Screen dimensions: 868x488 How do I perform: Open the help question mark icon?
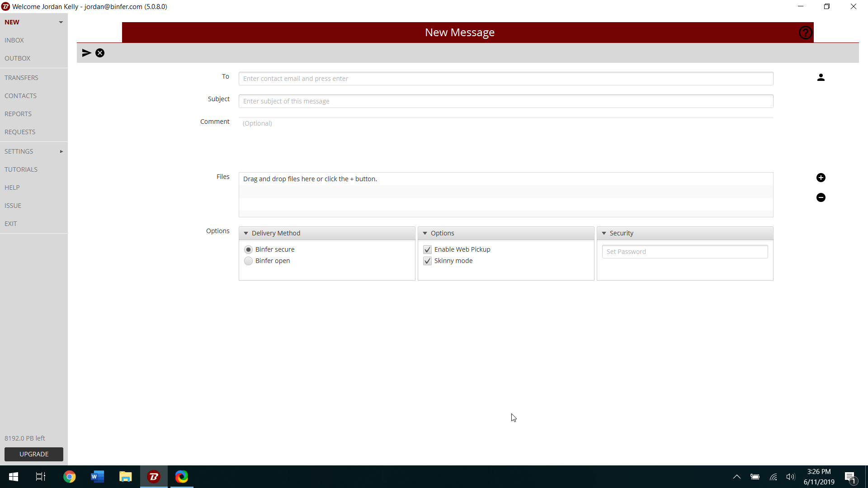pos(805,33)
